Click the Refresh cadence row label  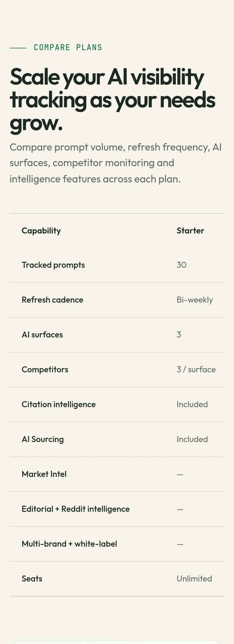[x=52, y=300]
